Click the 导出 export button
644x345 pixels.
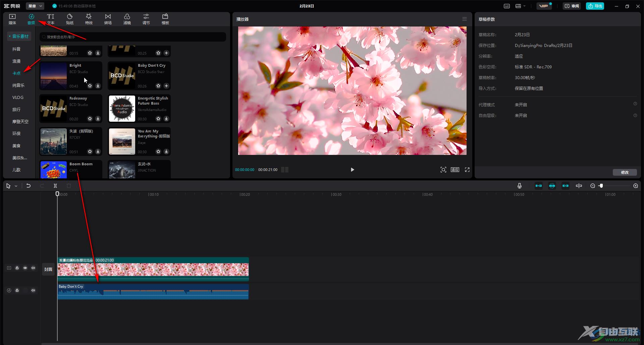595,6
